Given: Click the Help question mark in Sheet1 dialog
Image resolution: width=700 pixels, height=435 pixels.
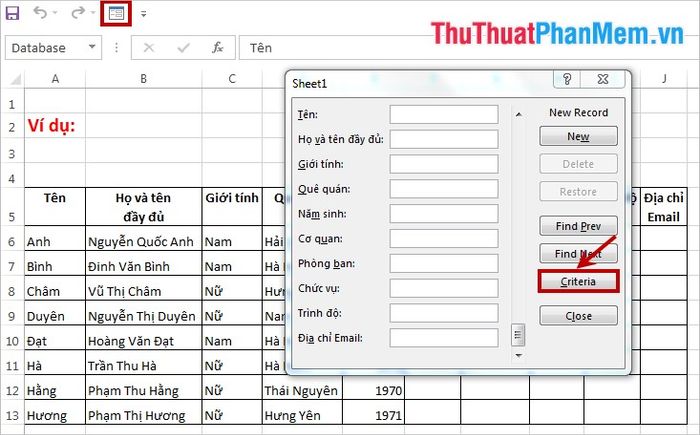Looking at the screenshot, I should pyautogui.click(x=567, y=82).
